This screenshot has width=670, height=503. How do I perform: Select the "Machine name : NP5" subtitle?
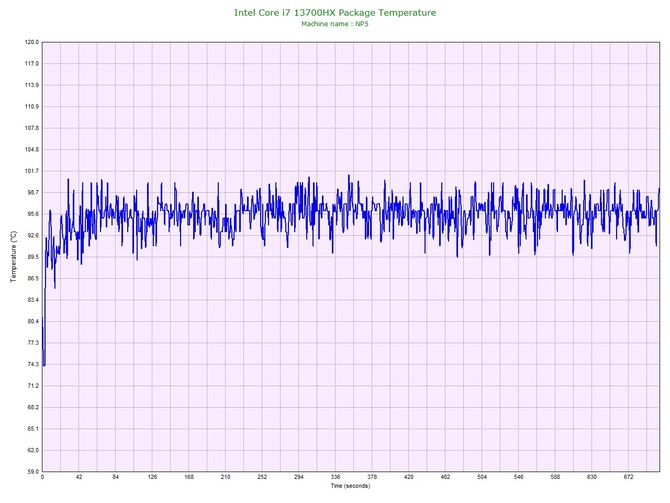pos(335,24)
